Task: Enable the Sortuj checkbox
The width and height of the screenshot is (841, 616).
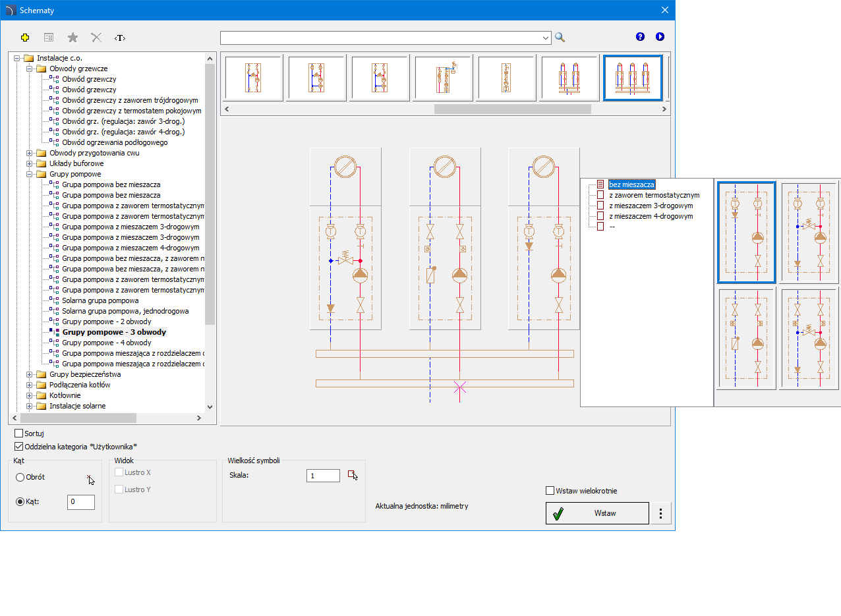Action: tap(19, 434)
